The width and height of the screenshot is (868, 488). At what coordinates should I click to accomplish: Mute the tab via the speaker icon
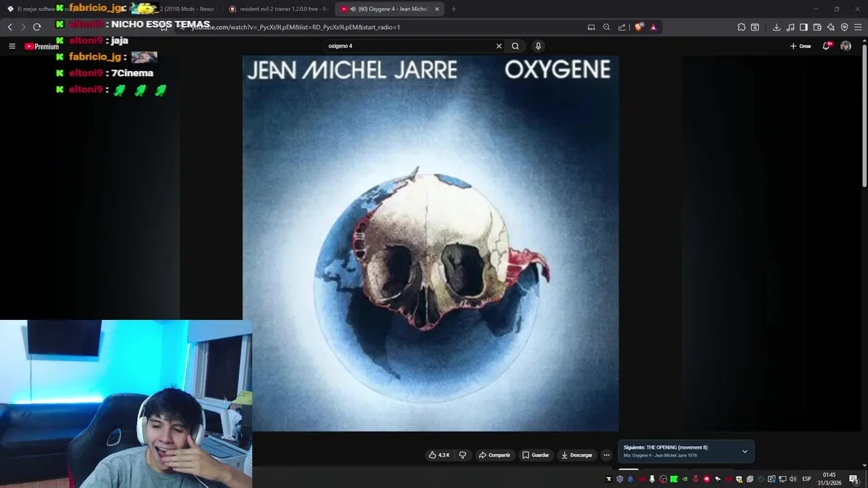click(353, 9)
